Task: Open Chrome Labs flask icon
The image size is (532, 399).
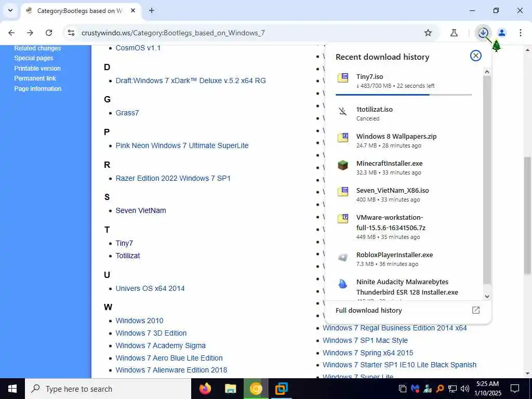Action: pyautogui.click(x=454, y=33)
